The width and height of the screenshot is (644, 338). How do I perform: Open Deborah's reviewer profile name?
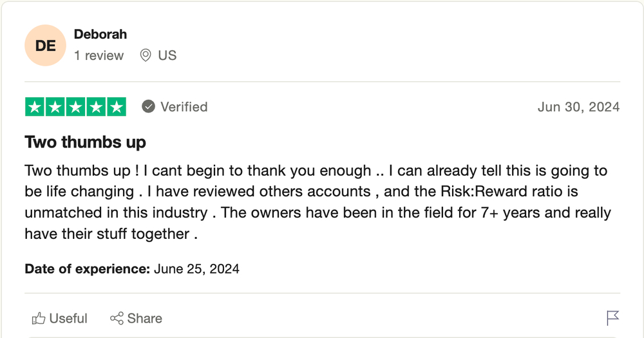(100, 34)
